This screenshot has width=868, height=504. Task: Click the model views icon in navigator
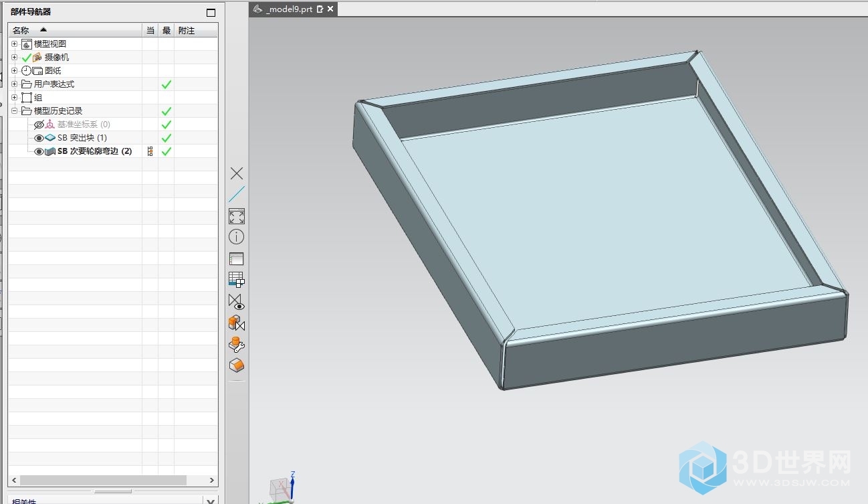27,44
